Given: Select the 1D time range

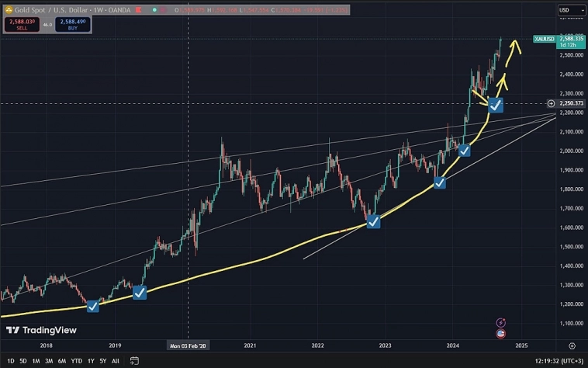Looking at the screenshot, I should [x=12, y=361].
